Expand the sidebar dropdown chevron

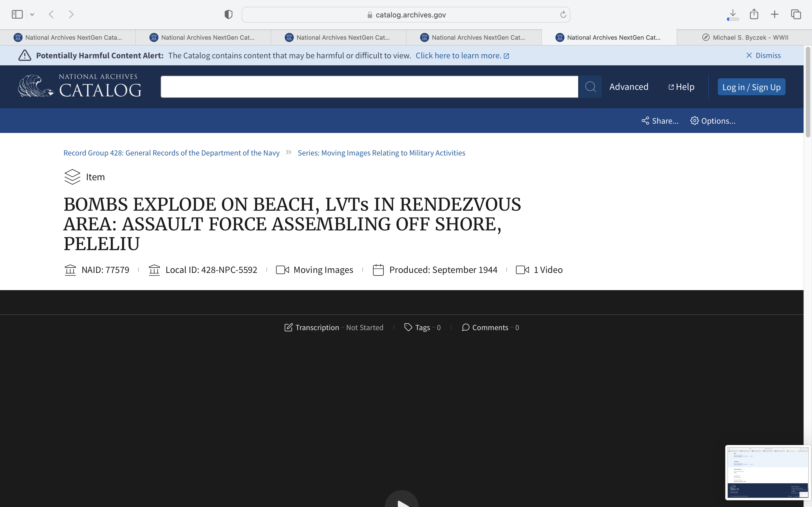(32, 14)
